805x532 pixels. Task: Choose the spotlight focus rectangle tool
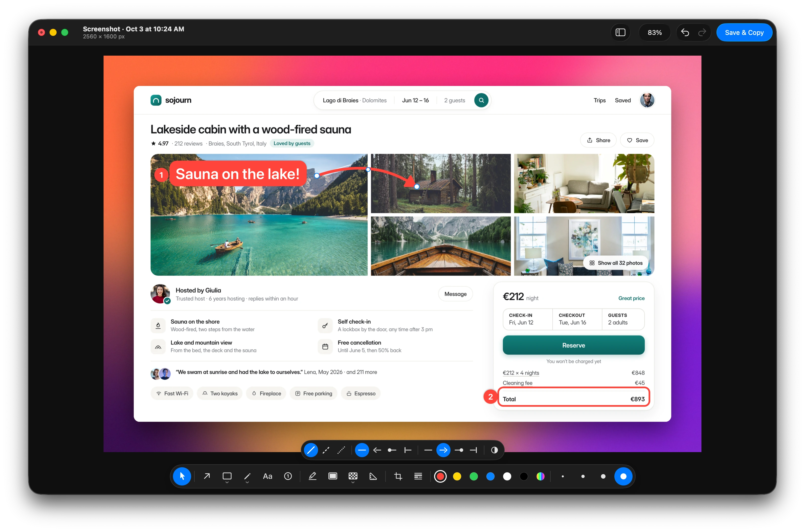click(x=332, y=476)
